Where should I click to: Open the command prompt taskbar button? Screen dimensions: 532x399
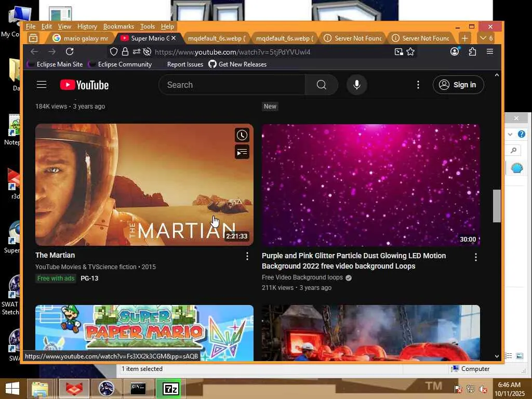point(138,389)
